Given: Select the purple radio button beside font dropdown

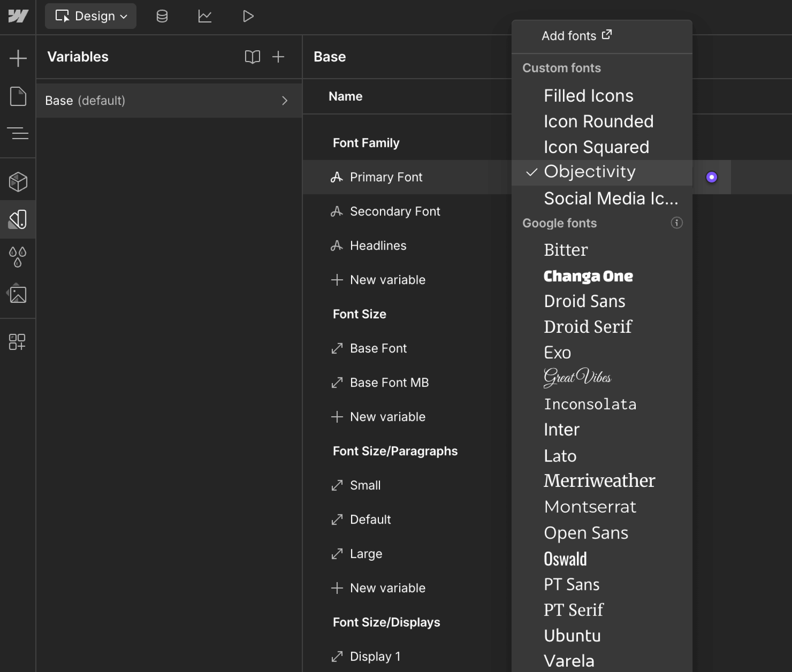Looking at the screenshot, I should (x=712, y=177).
